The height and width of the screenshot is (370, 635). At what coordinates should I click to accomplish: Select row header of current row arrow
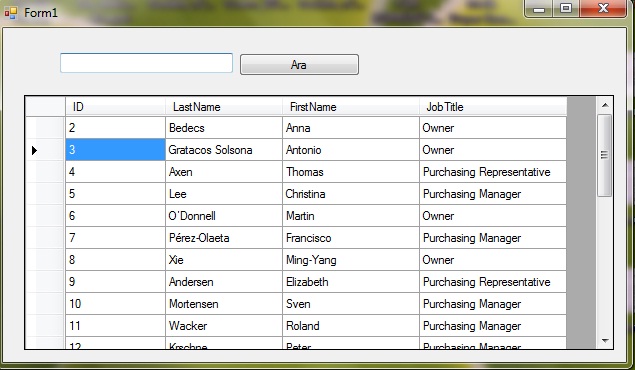[45, 150]
